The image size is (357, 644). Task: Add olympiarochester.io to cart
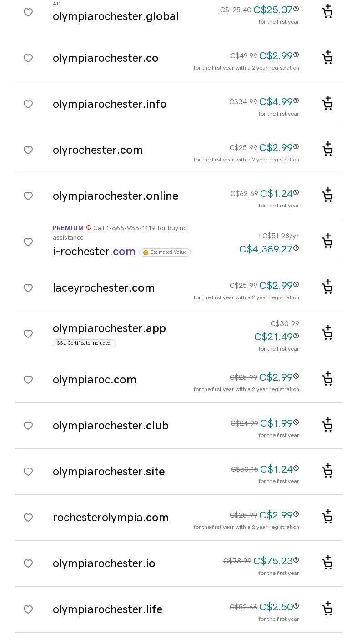[x=327, y=563]
